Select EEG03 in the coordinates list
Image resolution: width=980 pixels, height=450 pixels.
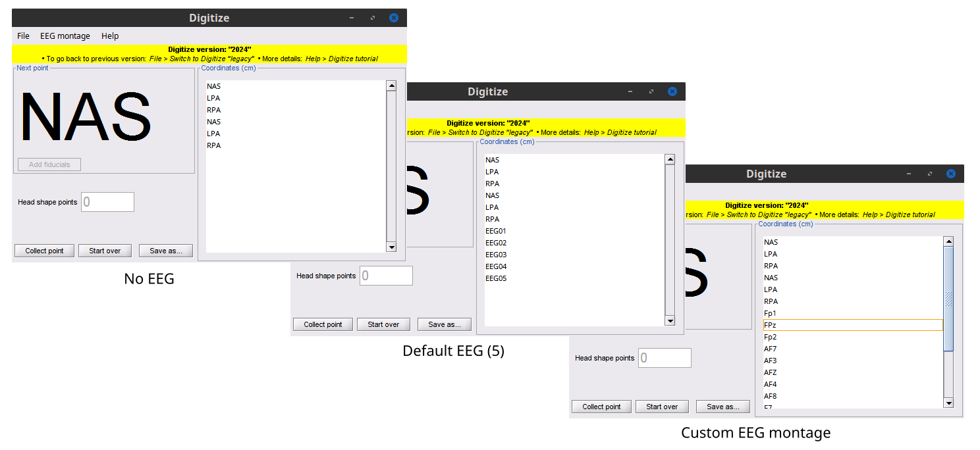(x=496, y=255)
